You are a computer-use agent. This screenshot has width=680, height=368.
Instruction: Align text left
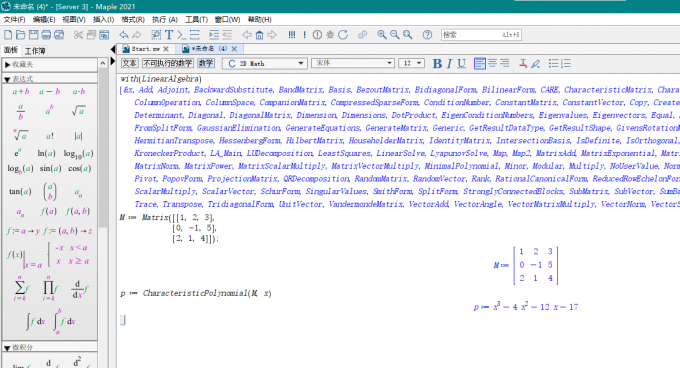[x=480, y=64]
